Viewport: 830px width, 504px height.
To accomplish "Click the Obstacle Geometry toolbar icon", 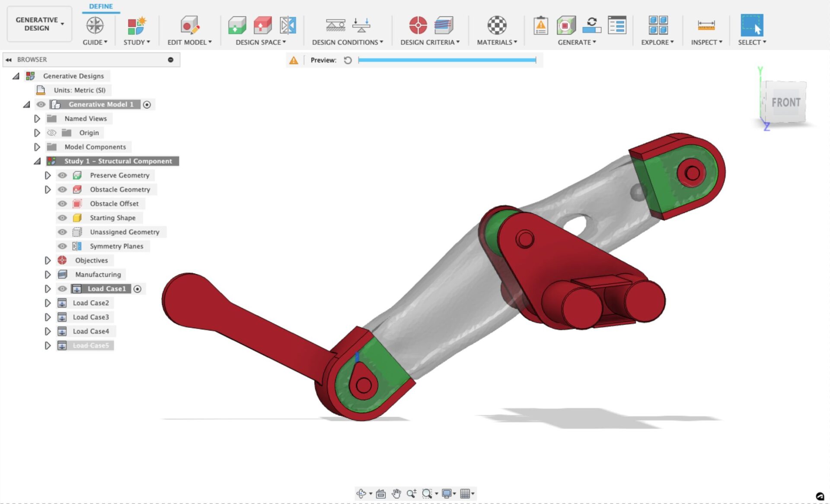I will (262, 26).
